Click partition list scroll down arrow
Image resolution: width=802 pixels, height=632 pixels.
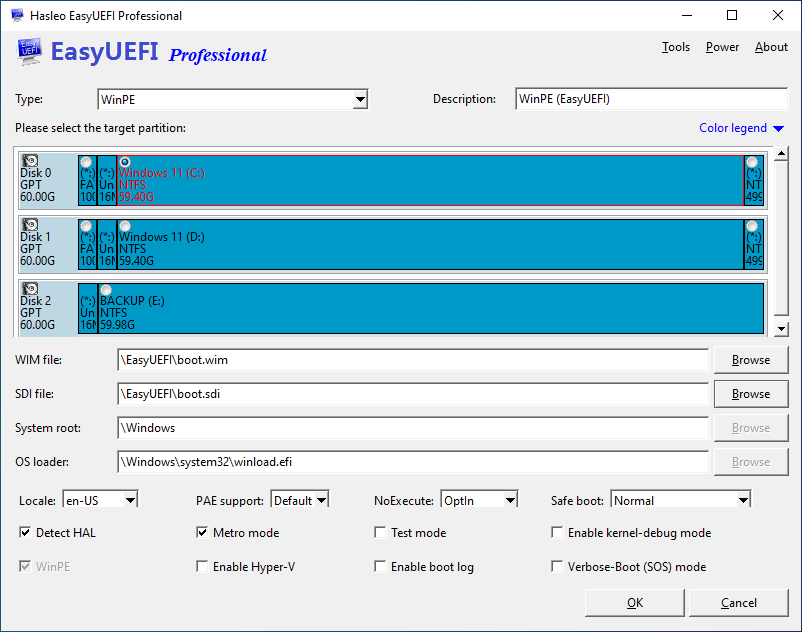781,329
